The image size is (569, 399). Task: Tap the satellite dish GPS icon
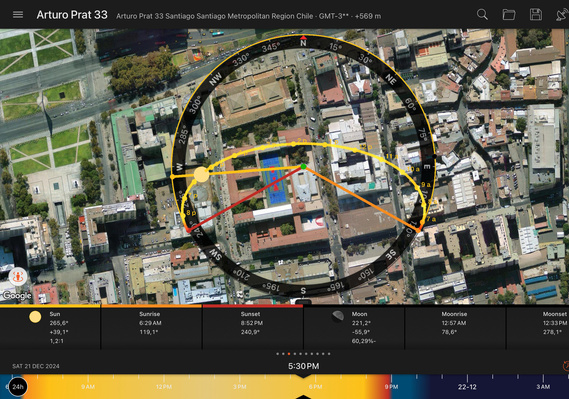[562, 15]
